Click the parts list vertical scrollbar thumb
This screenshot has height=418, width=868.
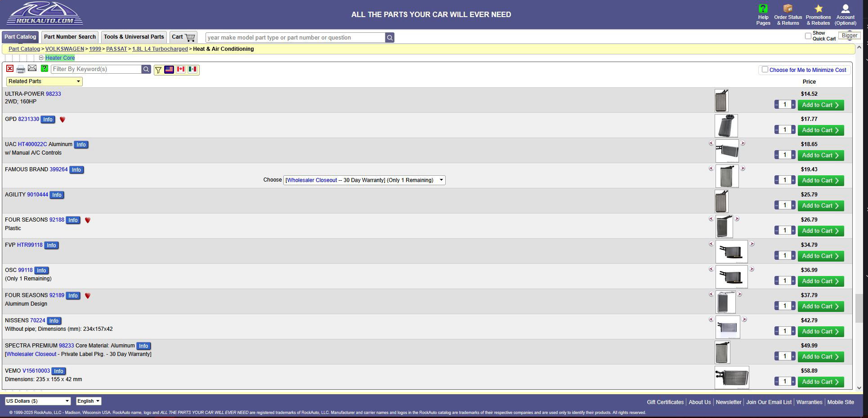click(x=859, y=308)
